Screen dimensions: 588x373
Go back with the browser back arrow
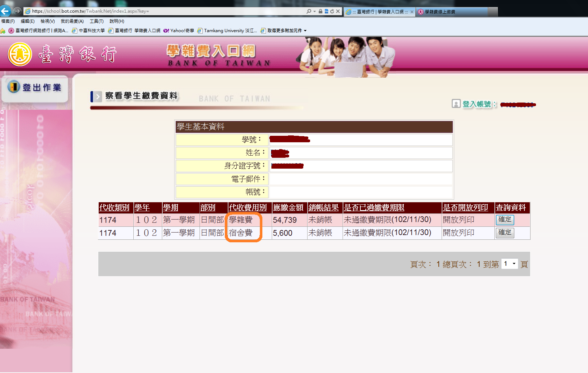5,11
